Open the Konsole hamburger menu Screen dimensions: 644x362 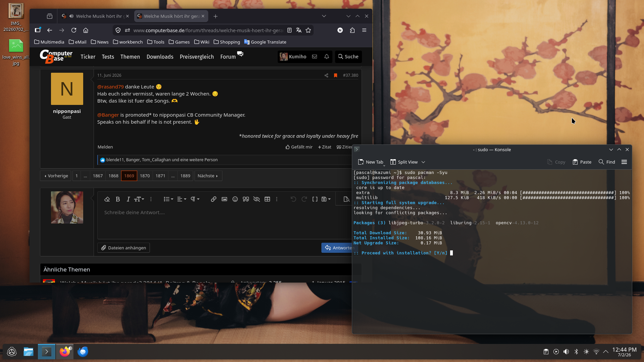click(624, 162)
